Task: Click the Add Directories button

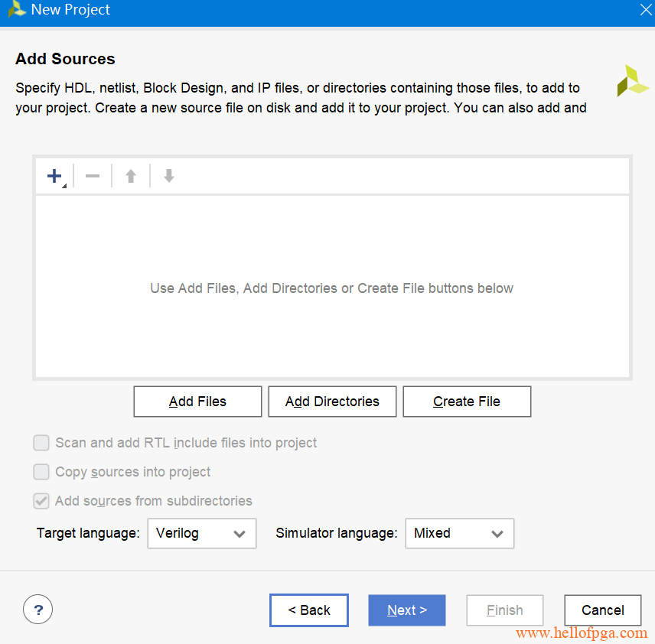Action: pyautogui.click(x=332, y=402)
